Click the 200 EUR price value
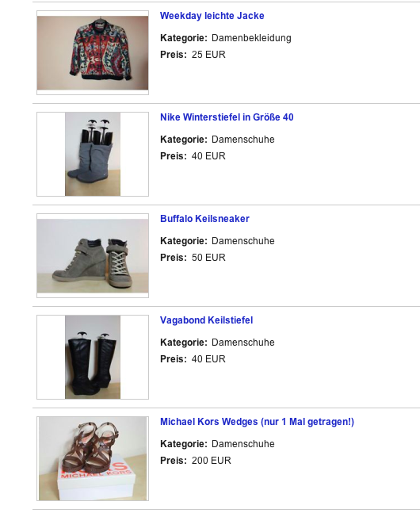Image resolution: width=420 pixels, height=513 pixels. [212, 461]
